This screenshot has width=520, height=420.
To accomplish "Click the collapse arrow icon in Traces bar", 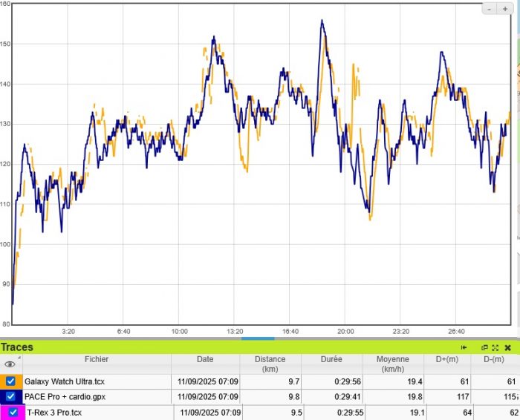I will (x=464, y=347).
